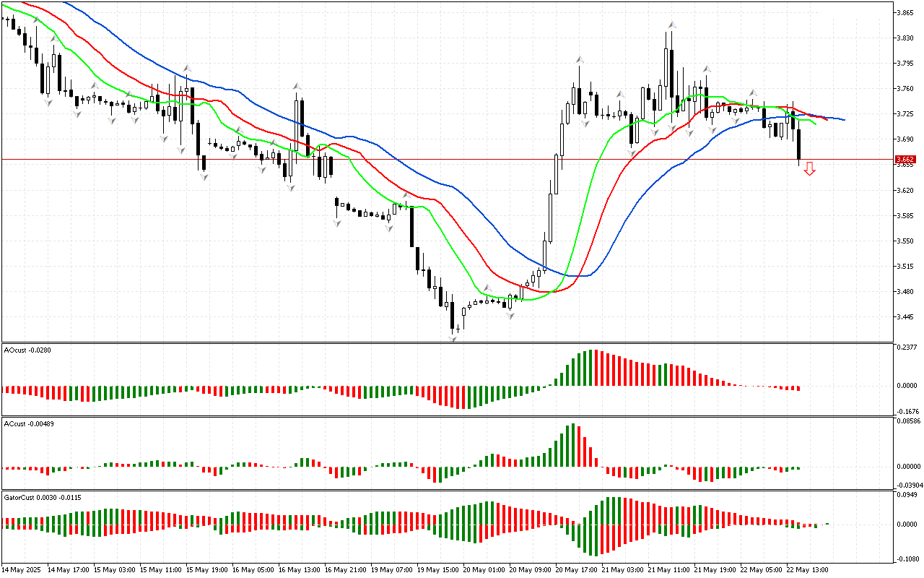Select the up fractal above the 20 May 17:00 peak

click(579, 60)
